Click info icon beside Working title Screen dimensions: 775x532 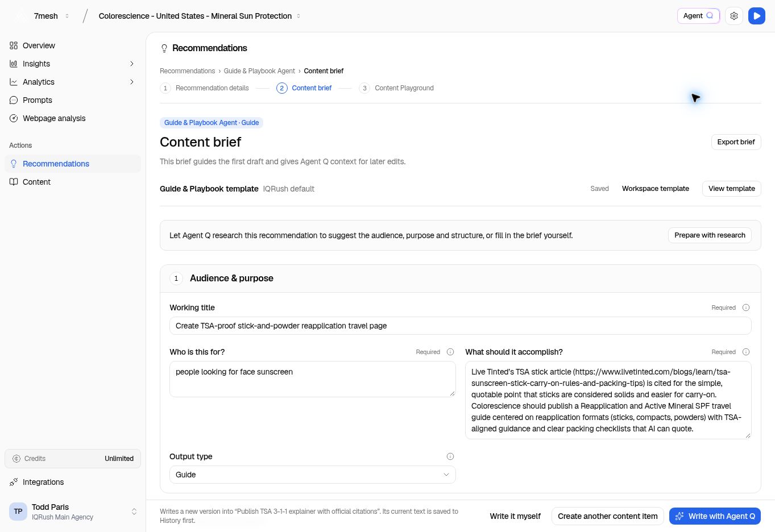click(x=746, y=307)
